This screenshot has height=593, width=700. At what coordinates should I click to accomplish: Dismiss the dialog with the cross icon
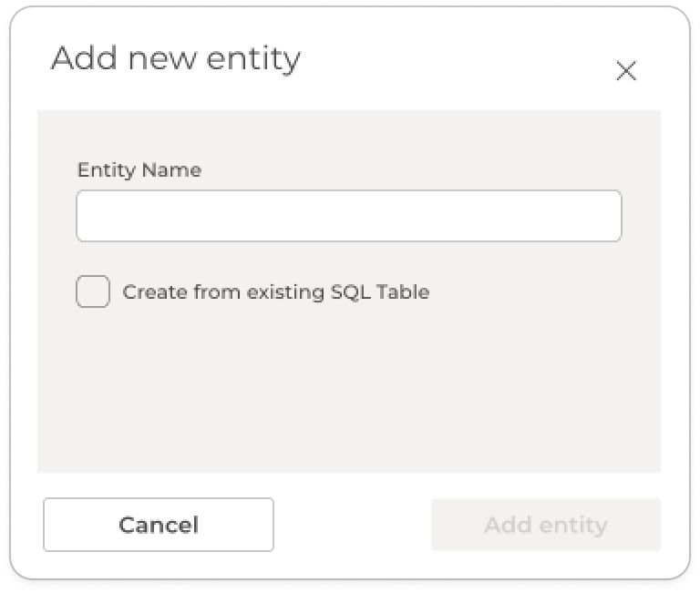coord(625,71)
